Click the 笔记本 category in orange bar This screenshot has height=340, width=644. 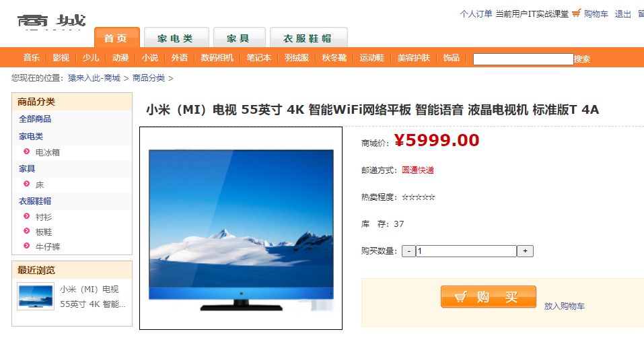259,57
